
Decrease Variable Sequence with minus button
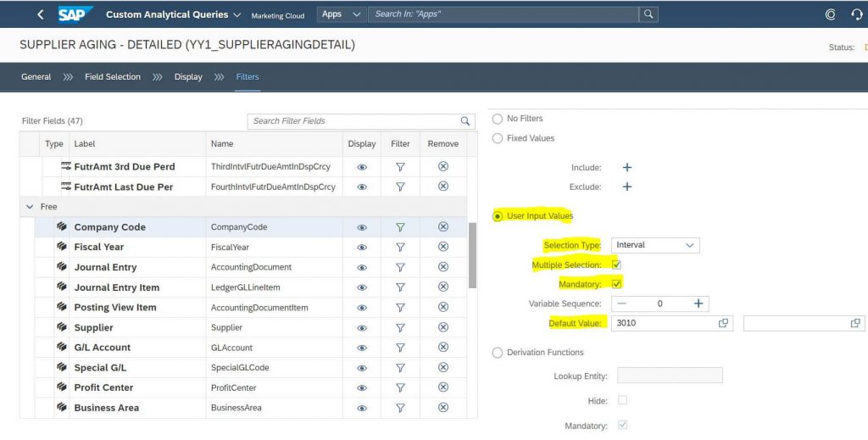click(x=621, y=304)
